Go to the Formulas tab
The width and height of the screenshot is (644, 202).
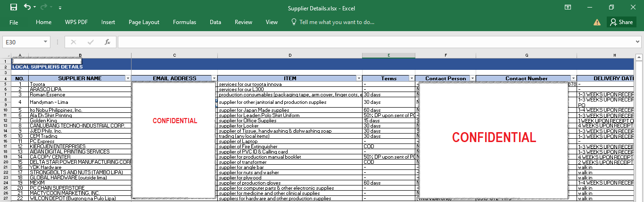(x=184, y=22)
